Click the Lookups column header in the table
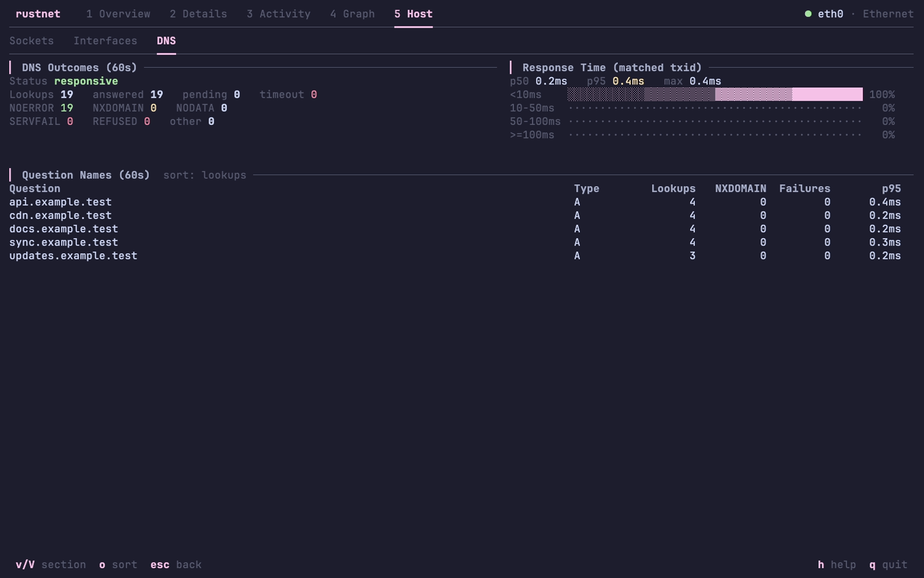 click(673, 189)
